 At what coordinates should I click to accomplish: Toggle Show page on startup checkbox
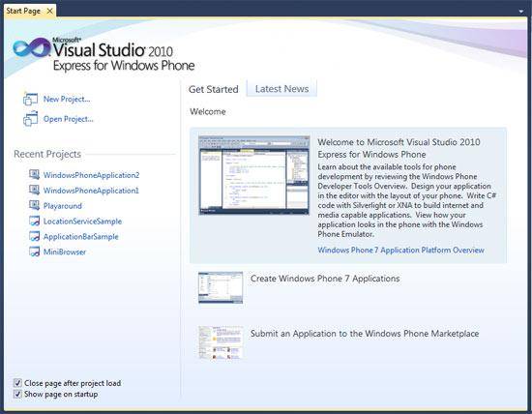point(17,395)
